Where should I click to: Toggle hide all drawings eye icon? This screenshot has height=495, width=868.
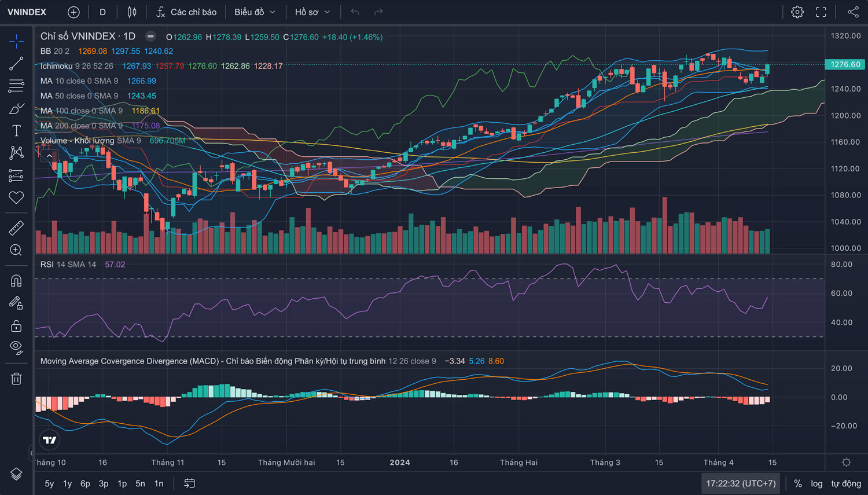16,347
